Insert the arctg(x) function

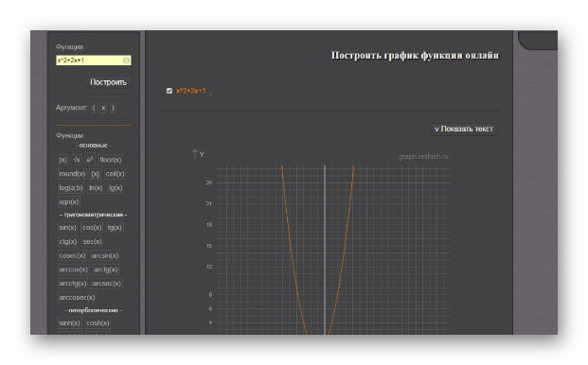tap(106, 269)
